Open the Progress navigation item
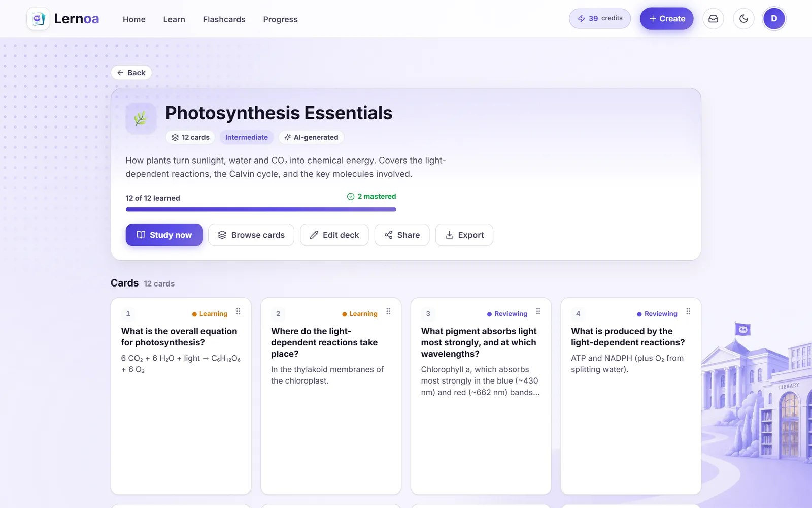The image size is (812, 508). coord(280,19)
